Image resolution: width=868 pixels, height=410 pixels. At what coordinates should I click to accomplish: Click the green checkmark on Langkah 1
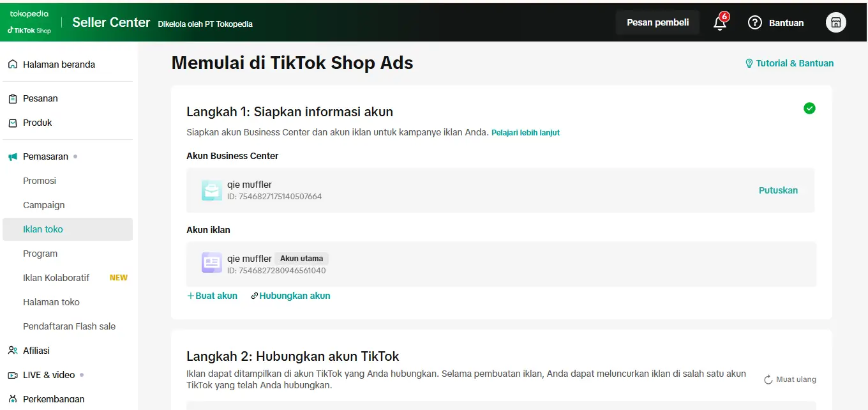click(x=809, y=109)
